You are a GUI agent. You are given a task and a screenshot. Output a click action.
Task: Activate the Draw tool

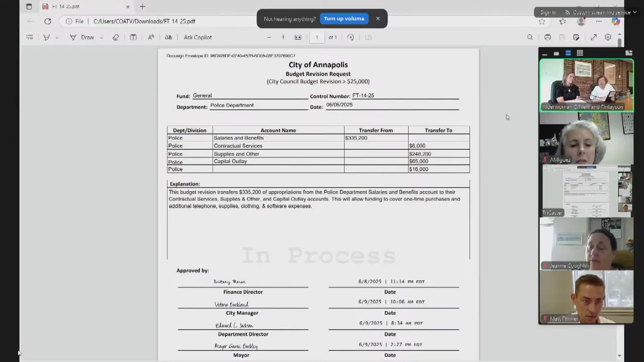[x=82, y=37]
